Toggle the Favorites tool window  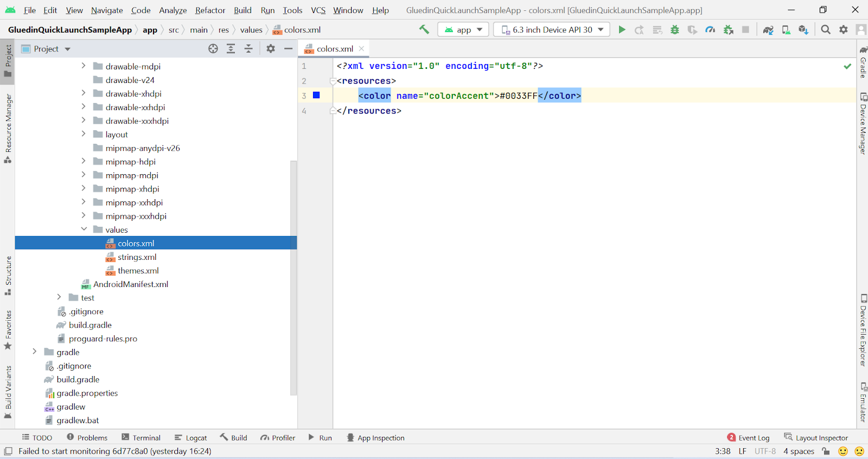[8, 330]
